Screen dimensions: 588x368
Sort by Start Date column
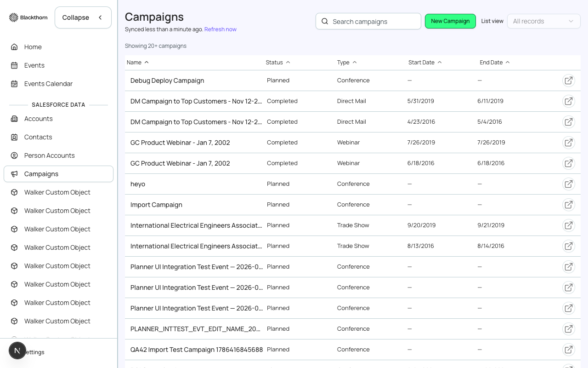tap(425, 62)
